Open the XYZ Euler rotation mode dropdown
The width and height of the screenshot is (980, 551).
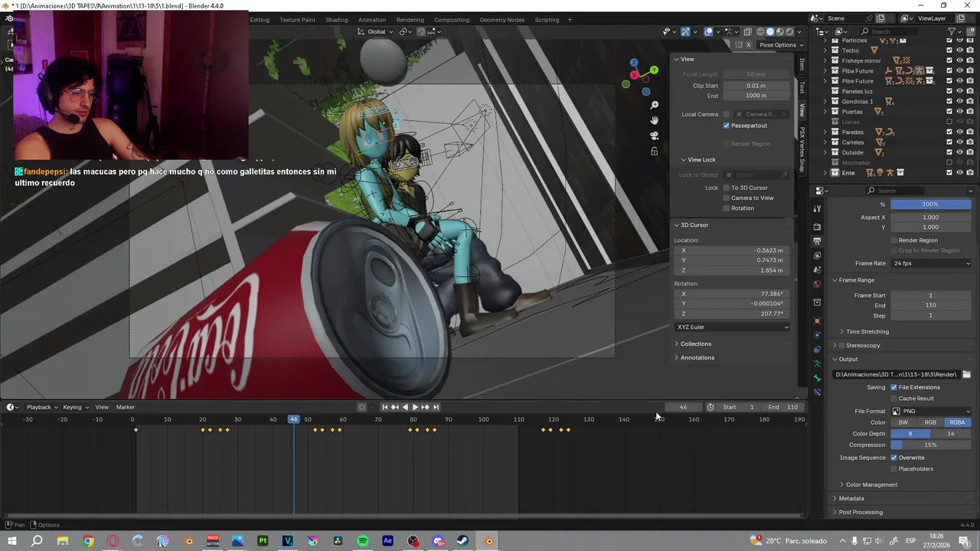pyautogui.click(x=732, y=327)
